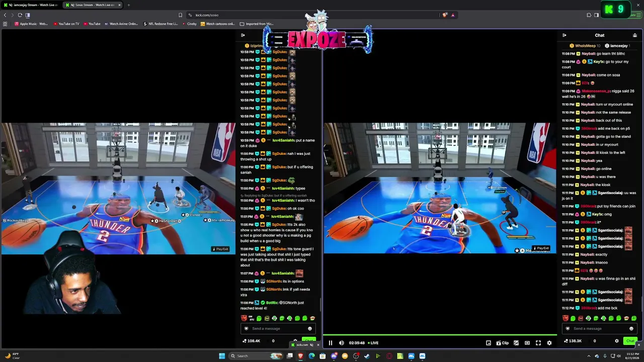The width and height of the screenshot is (644, 362).
Task: Open the middle chat settings gear
Action: point(295,341)
